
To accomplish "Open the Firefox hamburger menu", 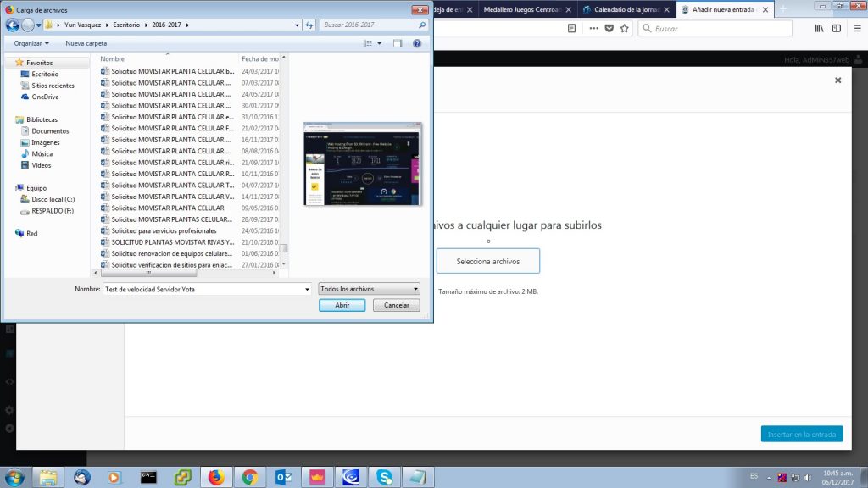I will coord(855,28).
